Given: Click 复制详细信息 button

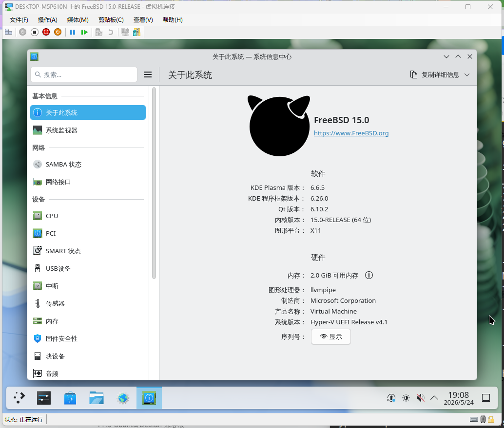Looking at the screenshot, I should tap(435, 75).
